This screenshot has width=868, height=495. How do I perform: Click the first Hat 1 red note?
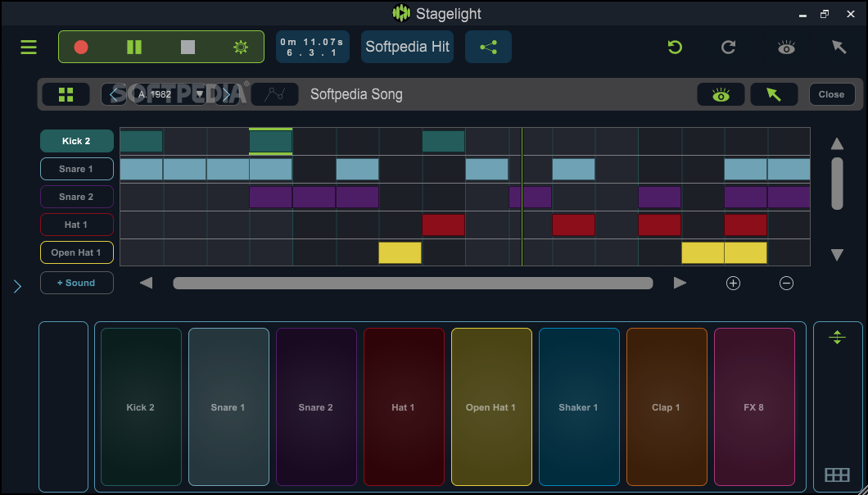[443, 225]
